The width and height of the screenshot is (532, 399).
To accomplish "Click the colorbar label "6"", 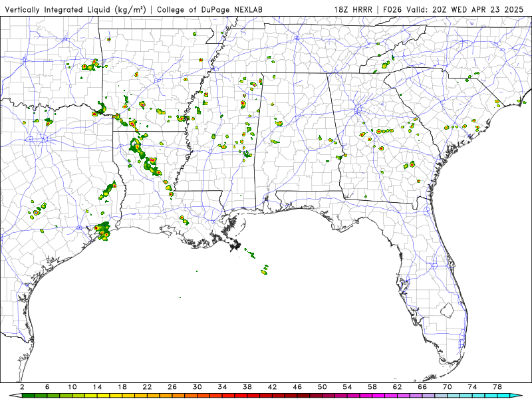I will 47,387.
